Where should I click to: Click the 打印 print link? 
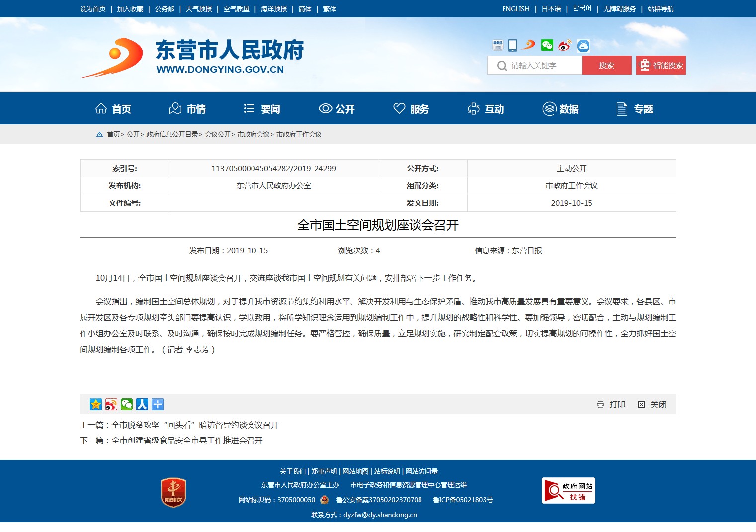[611, 404]
